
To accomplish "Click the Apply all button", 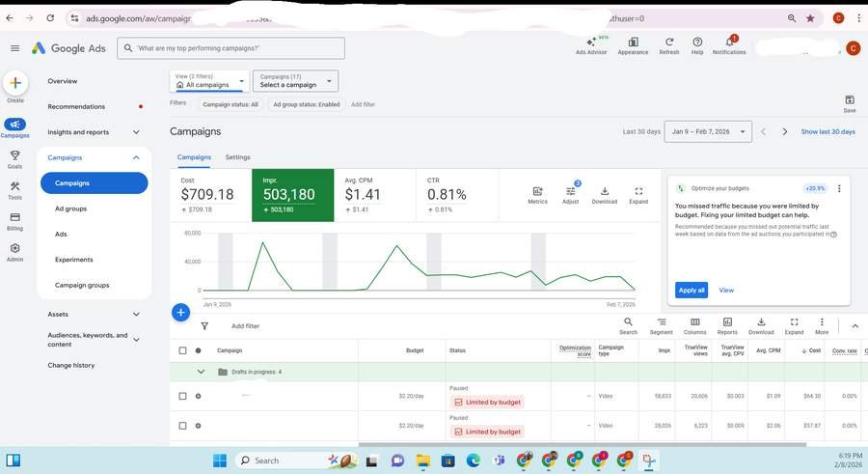I will point(692,290).
